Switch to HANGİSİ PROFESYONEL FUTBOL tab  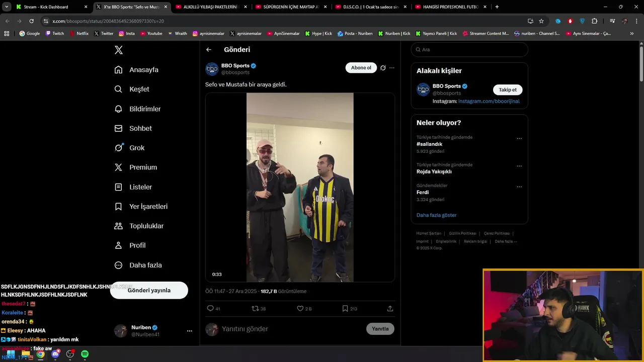(x=451, y=7)
